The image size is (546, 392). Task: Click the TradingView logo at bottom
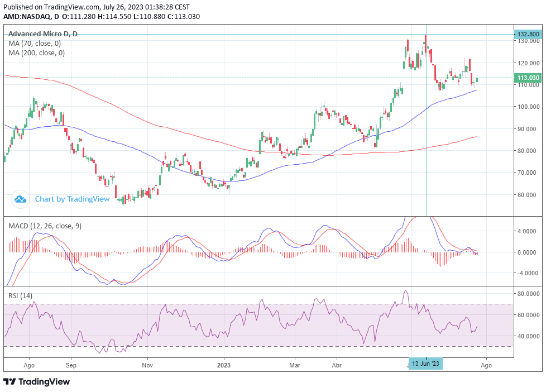[x=36, y=381]
